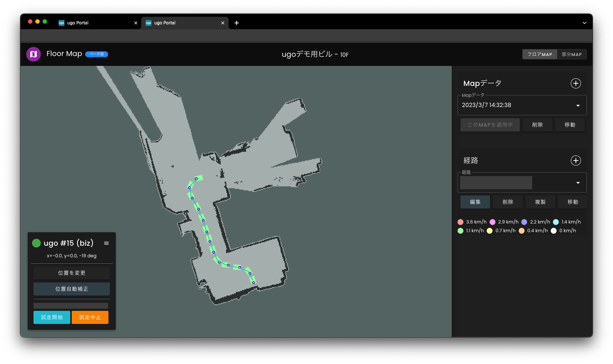Delete the map with 削除 under Mapデータ
The width and height of the screenshot is (613, 364).
pyautogui.click(x=537, y=125)
